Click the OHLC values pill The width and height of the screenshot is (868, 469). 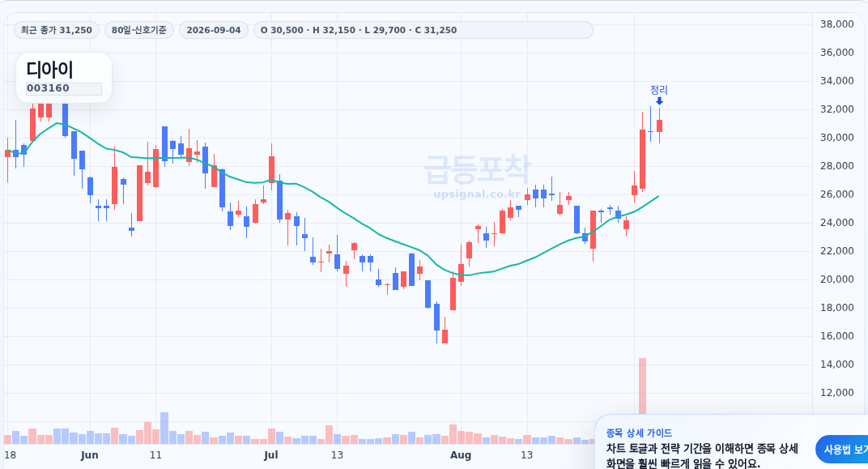point(423,30)
